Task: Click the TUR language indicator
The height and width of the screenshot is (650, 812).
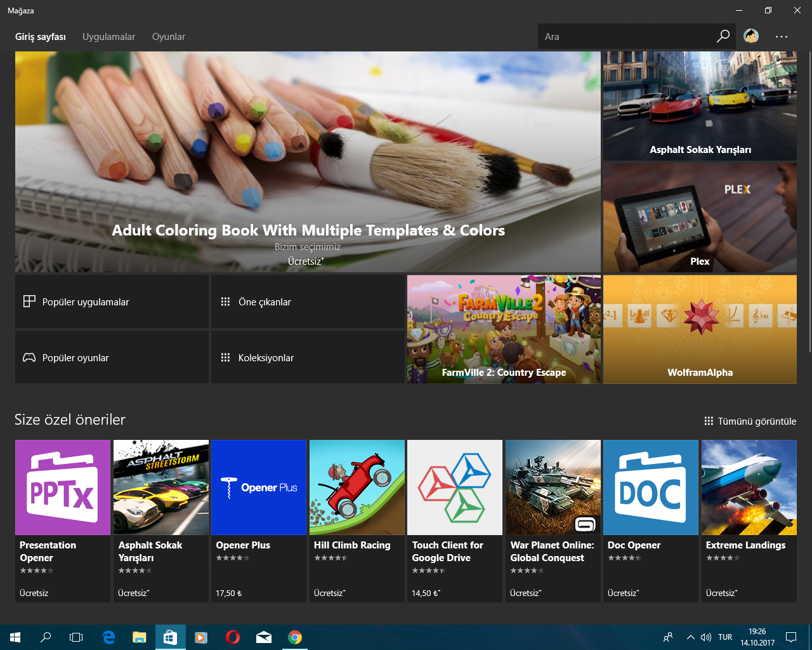Action: coord(725,637)
